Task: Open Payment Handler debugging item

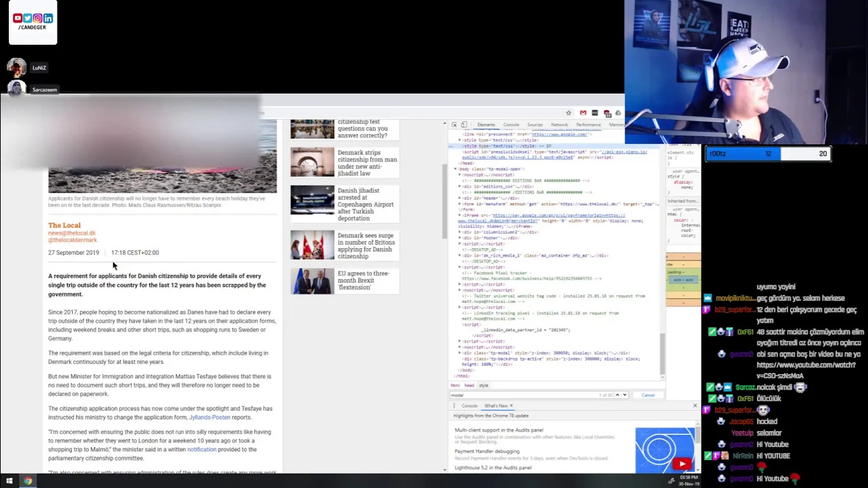Action: point(487,451)
